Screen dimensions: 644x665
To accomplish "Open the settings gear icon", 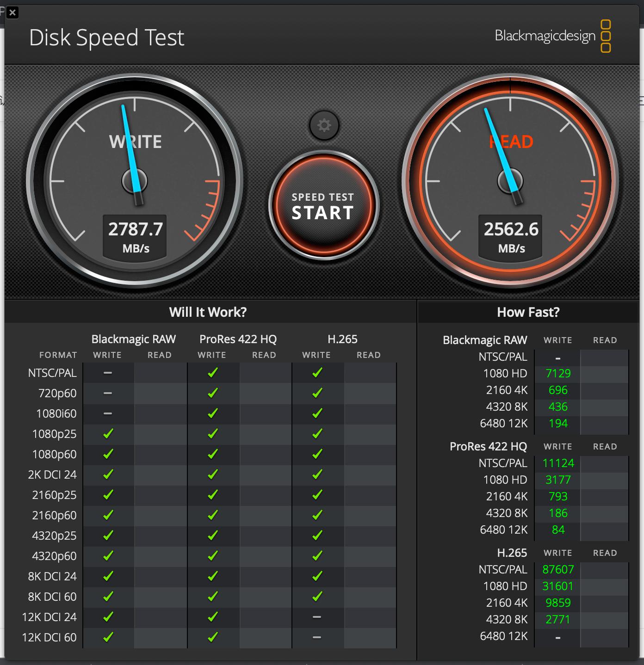I will click(x=324, y=126).
